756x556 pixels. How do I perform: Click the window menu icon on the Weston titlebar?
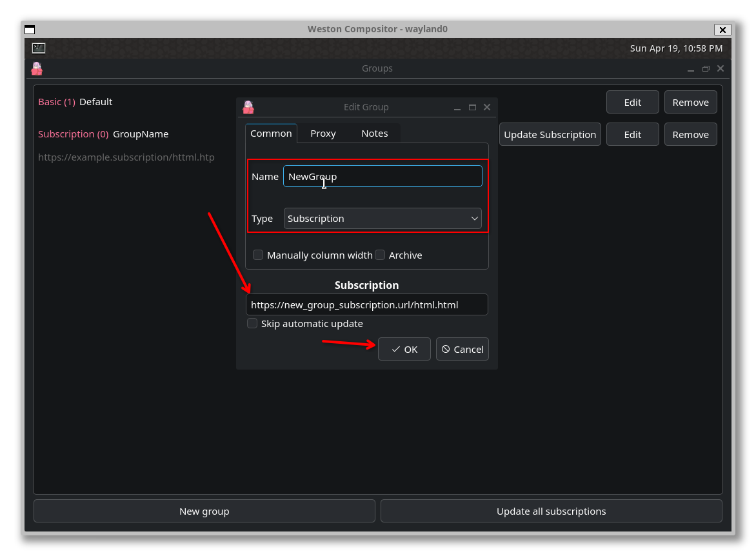(29, 29)
